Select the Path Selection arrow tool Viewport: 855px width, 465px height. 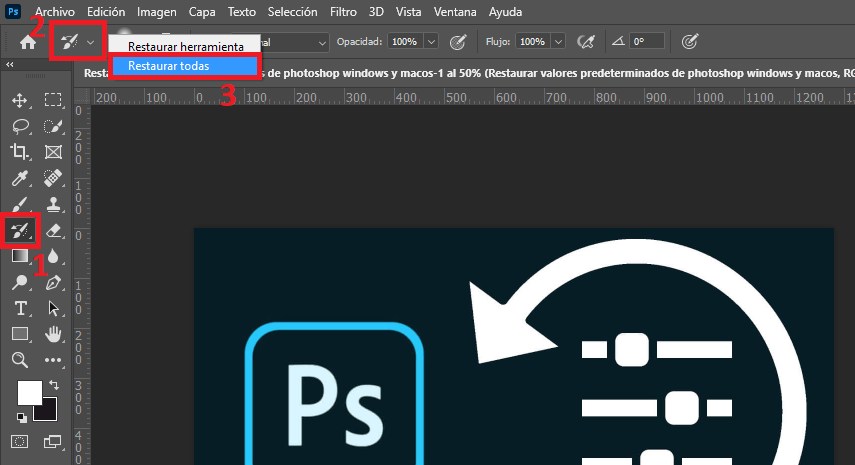click(x=53, y=308)
